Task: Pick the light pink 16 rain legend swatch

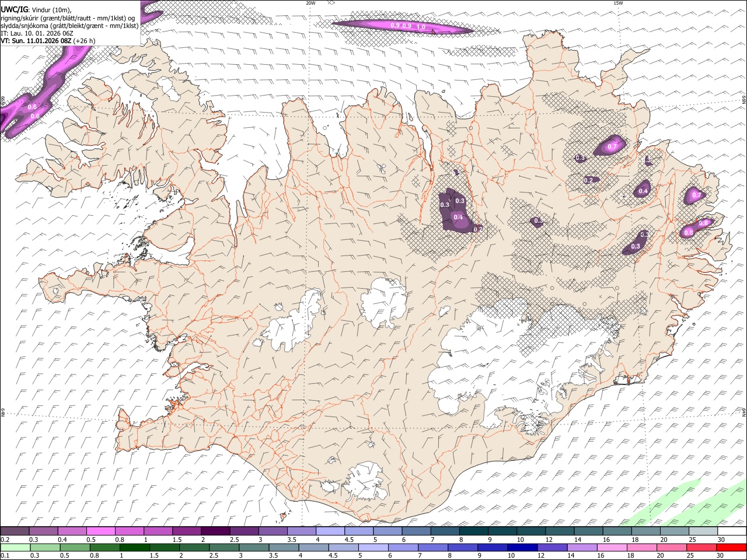Action: pyautogui.click(x=612, y=547)
